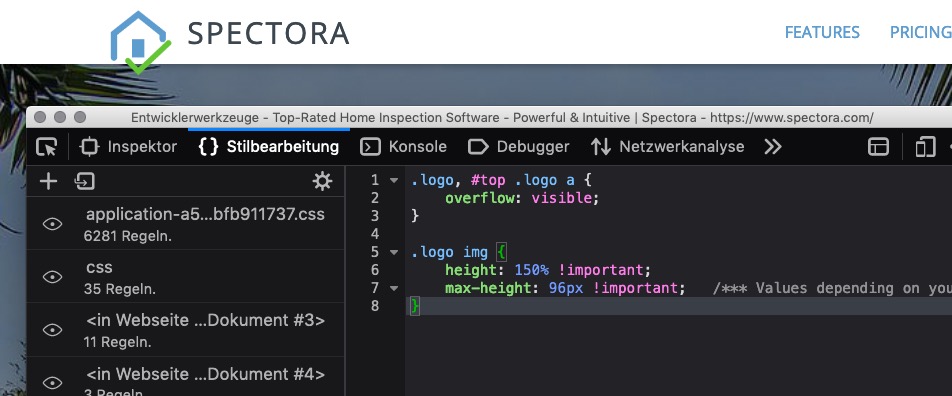The height and width of the screenshot is (396, 952).
Task: Switch to the Stilbearbeitung tab
Action: [x=269, y=147]
